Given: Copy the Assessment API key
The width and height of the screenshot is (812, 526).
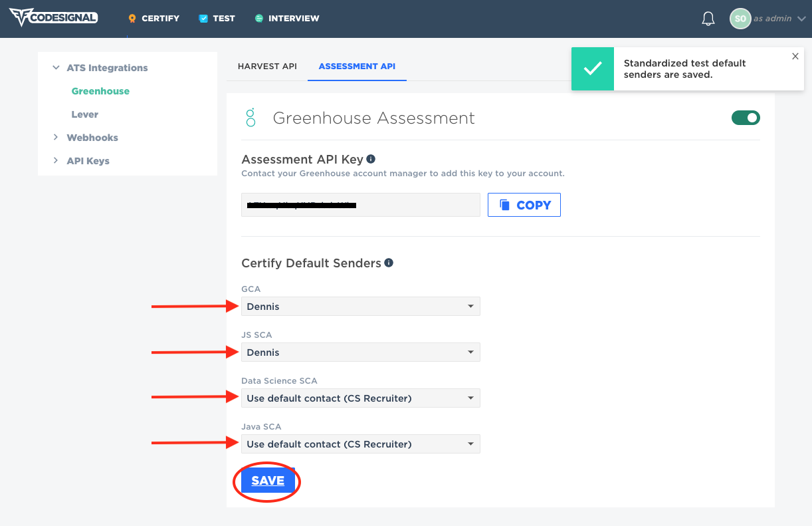Looking at the screenshot, I should pos(524,205).
